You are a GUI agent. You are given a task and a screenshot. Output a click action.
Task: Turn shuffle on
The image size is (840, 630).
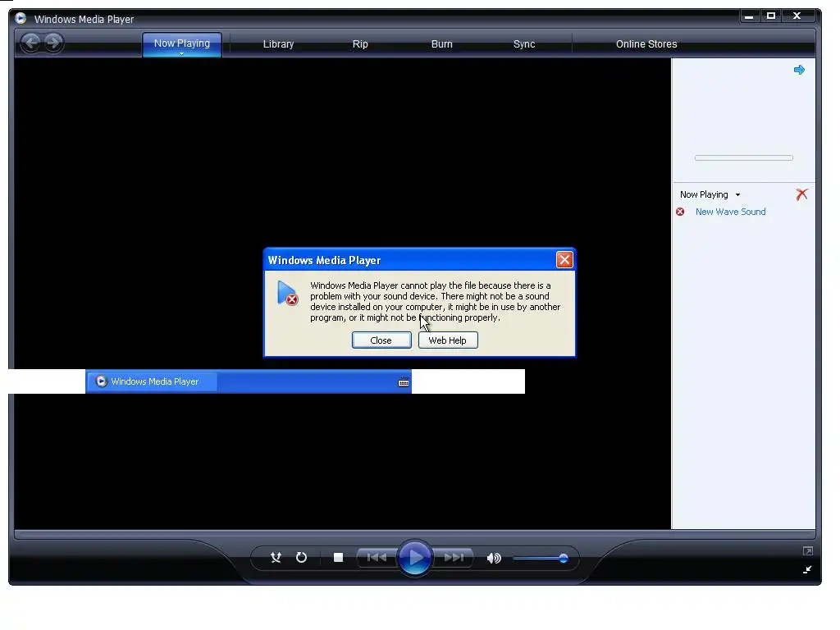[x=276, y=558]
